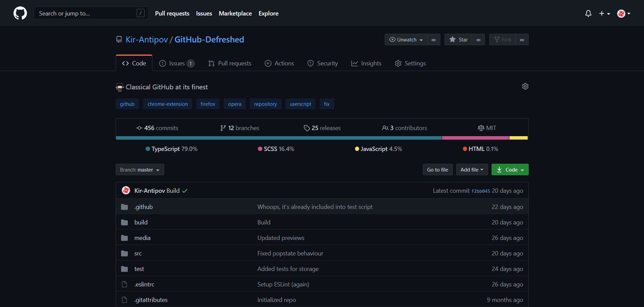This screenshot has height=307, width=644.
Task: Select the chrome-extension topic tag
Action: (x=168, y=104)
